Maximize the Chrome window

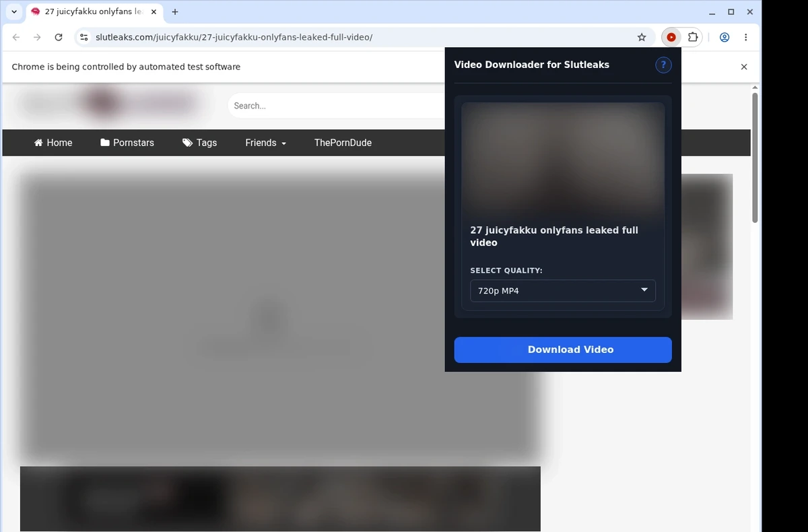pos(731,12)
